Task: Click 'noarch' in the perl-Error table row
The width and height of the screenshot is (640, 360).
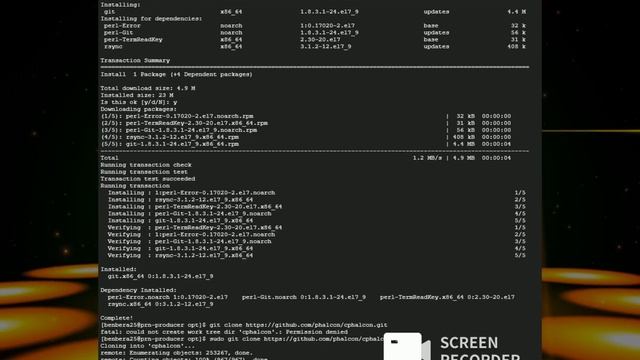Action: coord(231,26)
